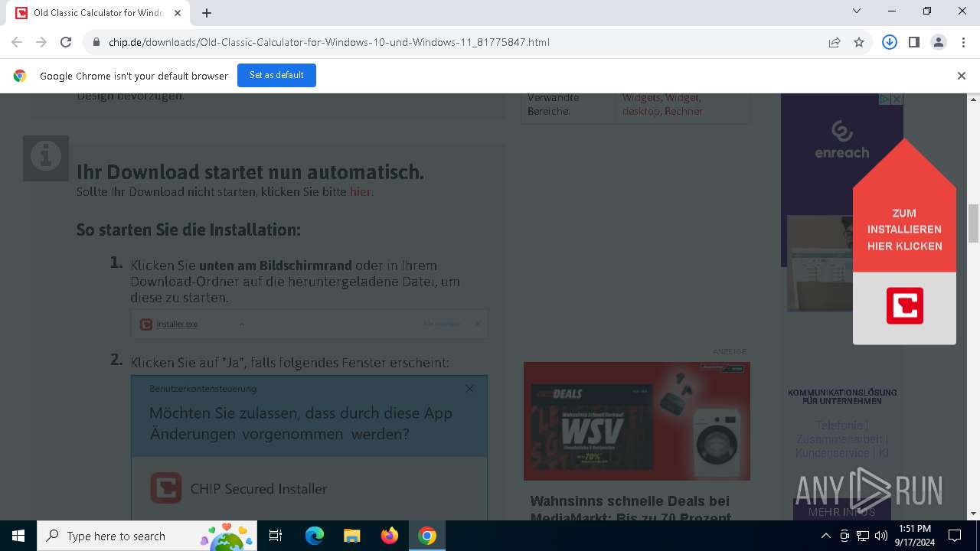The width and height of the screenshot is (980, 551).
Task: Click the 'Zum Installieren hier klicken' arrow
Action: click(904, 229)
